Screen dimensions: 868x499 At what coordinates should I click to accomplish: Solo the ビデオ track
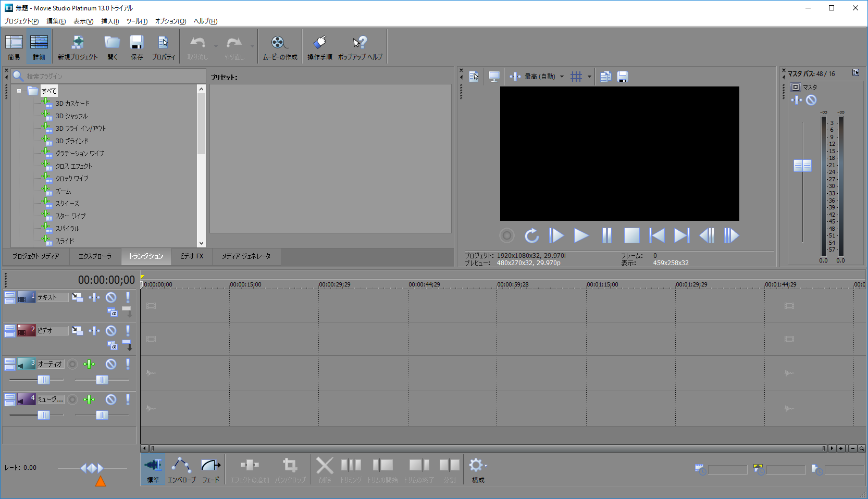coord(128,331)
